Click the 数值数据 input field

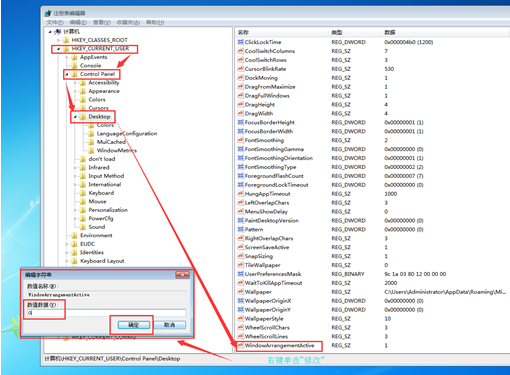(106, 313)
